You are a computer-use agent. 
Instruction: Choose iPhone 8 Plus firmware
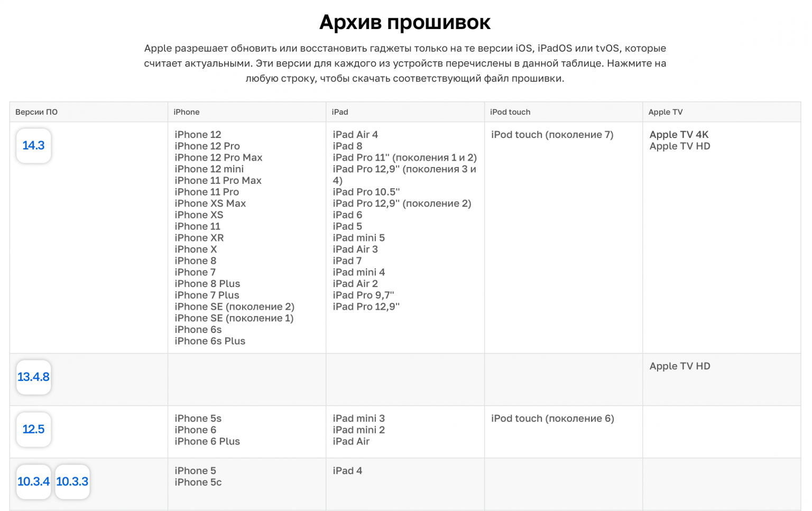pos(207,284)
